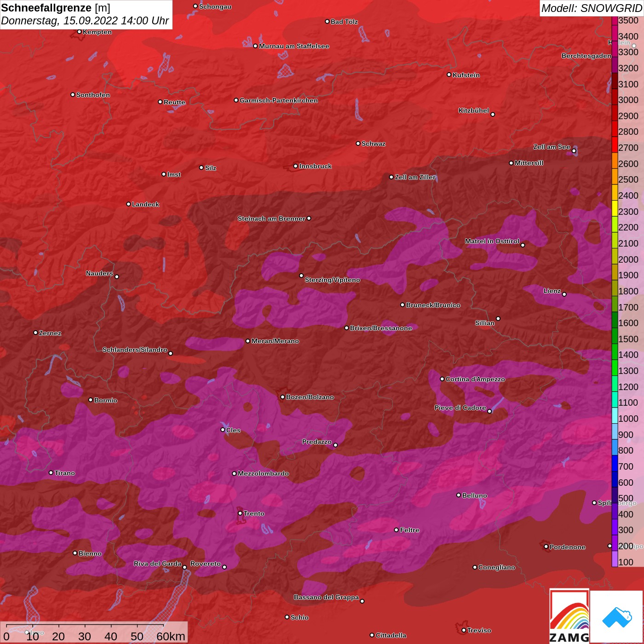
Task: Click the Sterzing/Vipiteno label
Action: click(x=333, y=280)
